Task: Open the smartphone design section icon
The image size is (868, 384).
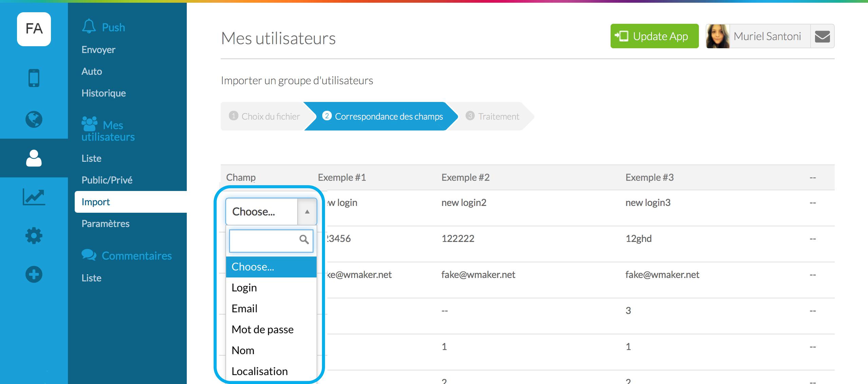Action: click(x=34, y=78)
